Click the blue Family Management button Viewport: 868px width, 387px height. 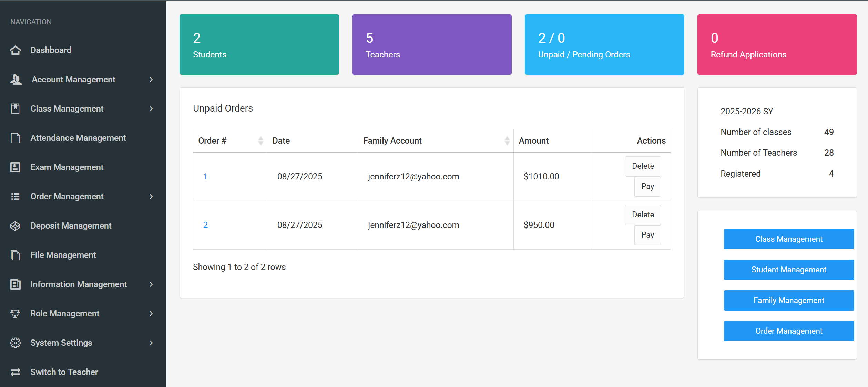click(788, 301)
